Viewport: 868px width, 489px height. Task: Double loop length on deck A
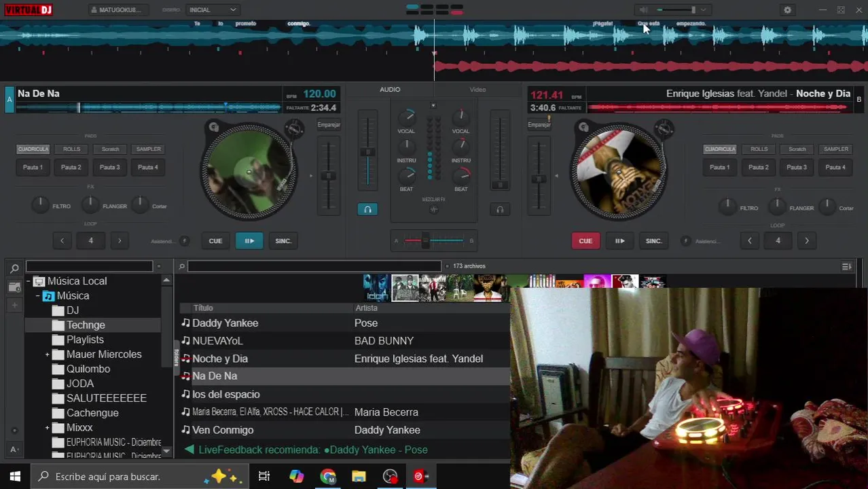pos(120,240)
